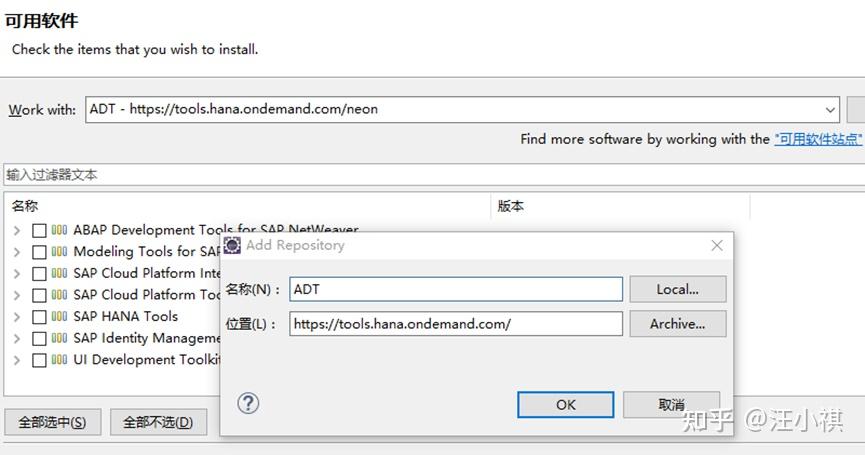Click the ABAP Development Tools feature icon
Screen dimensions: 865x455
click(60, 230)
